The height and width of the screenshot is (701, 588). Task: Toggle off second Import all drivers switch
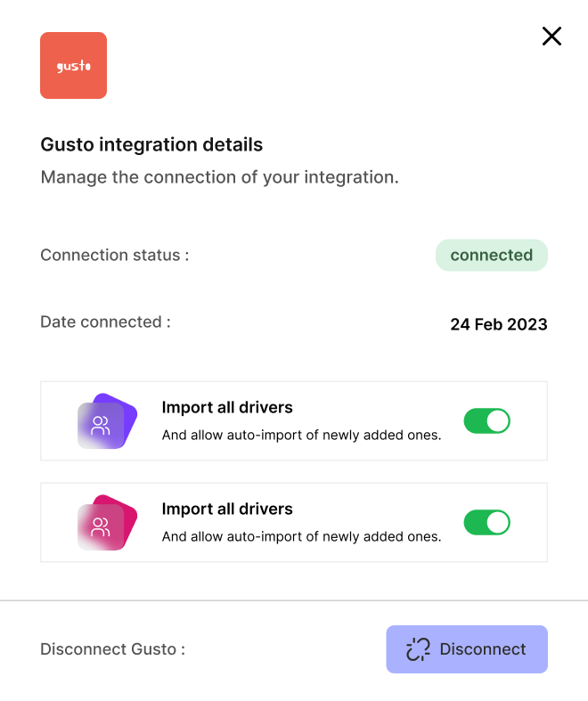coord(487,522)
